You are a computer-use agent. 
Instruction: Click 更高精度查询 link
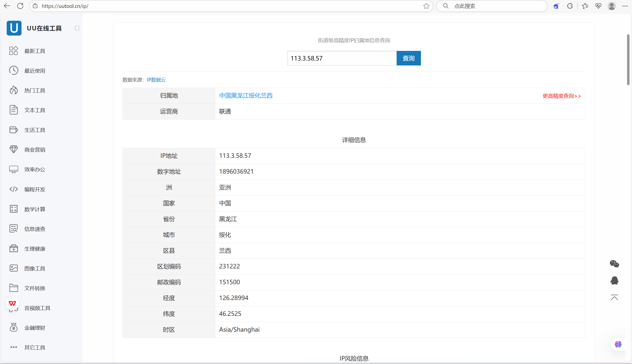point(562,96)
